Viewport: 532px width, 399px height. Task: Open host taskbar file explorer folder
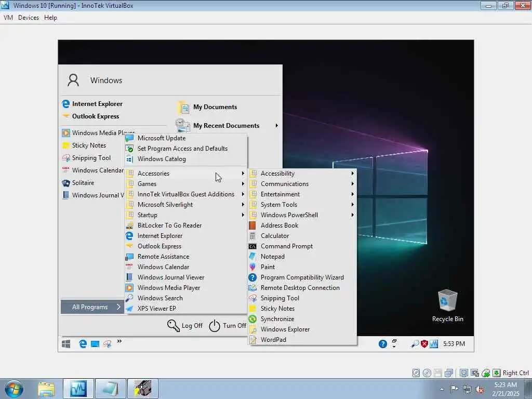(46, 389)
